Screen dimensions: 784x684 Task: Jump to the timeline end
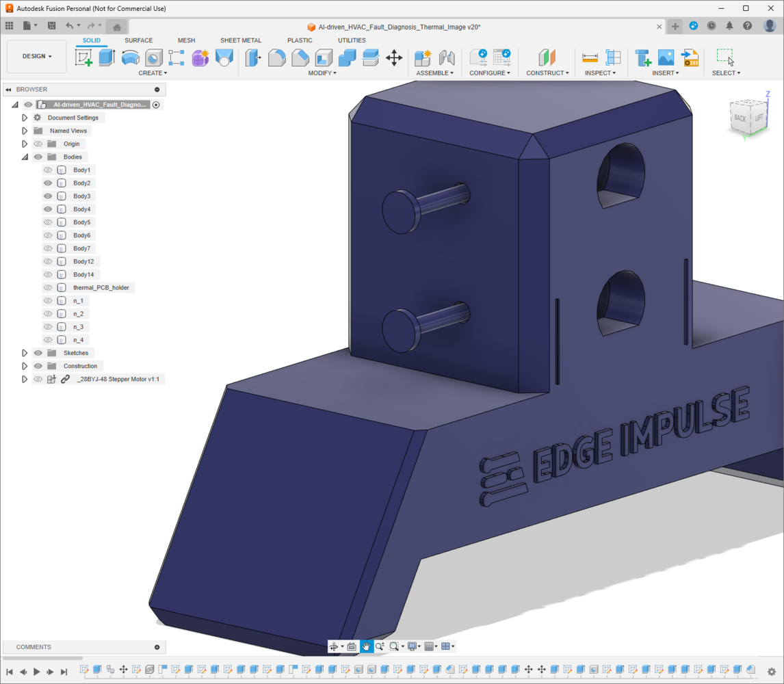[64, 672]
